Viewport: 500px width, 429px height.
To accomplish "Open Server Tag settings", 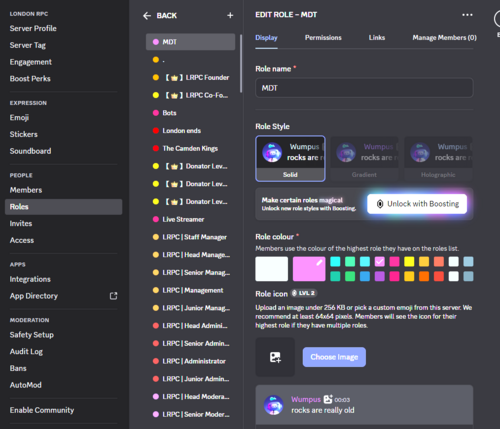I will (63, 45).
